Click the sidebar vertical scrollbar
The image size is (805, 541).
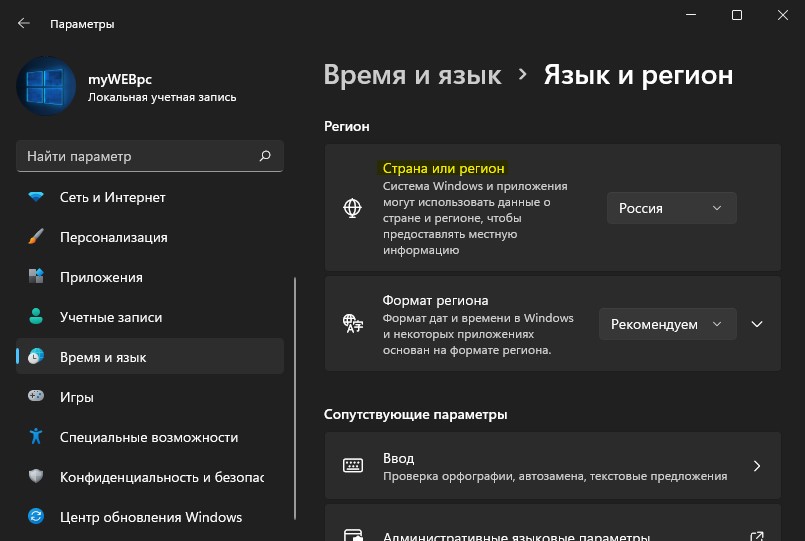(295, 399)
